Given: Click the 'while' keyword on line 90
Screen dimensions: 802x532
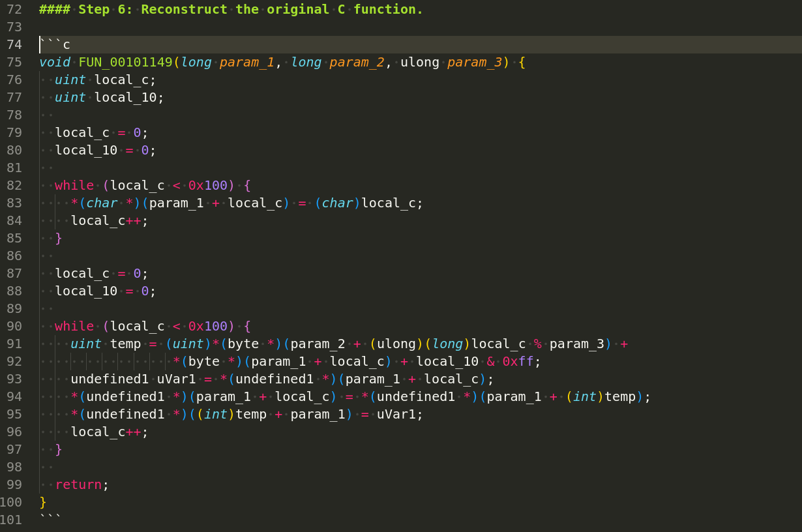Looking at the screenshot, I should click(x=74, y=326).
